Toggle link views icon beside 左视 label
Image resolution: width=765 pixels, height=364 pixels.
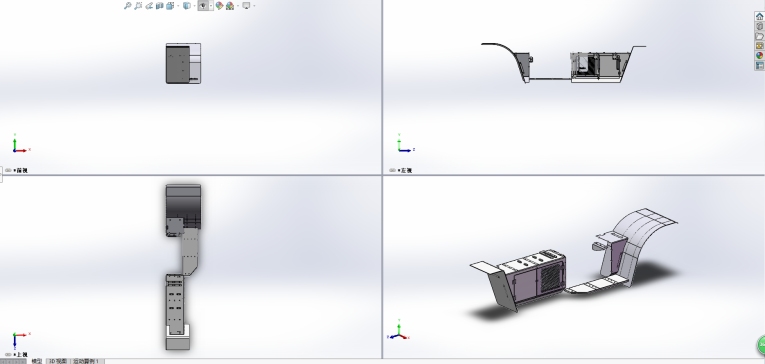[393, 170]
